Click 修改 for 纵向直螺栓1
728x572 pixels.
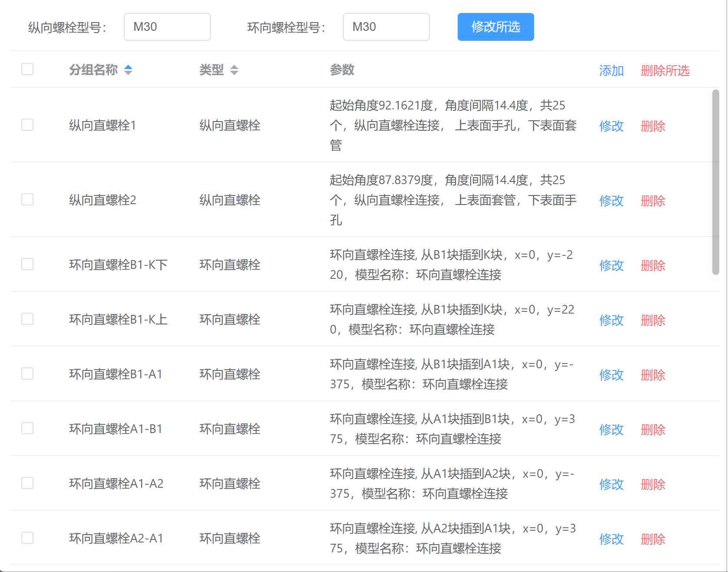(x=612, y=126)
